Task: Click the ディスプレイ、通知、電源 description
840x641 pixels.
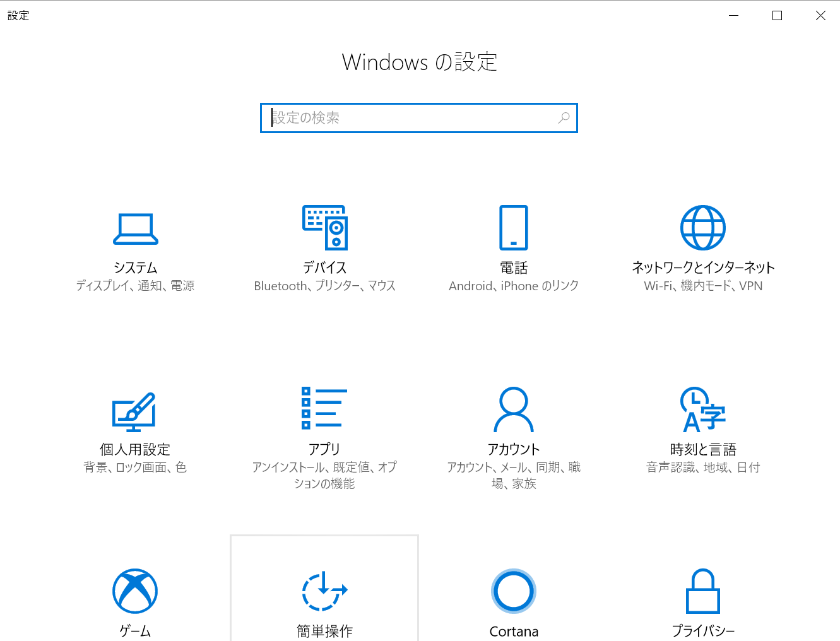Action: coord(135,286)
